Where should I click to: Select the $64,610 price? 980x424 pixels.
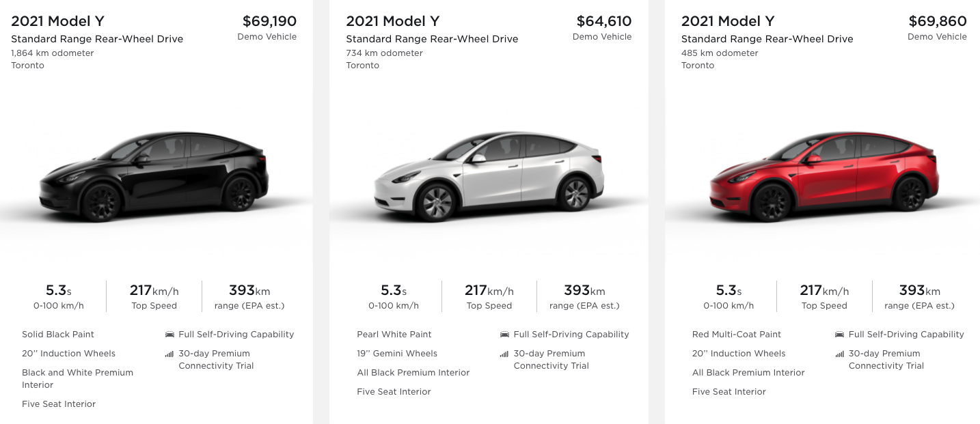click(x=604, y=22)
